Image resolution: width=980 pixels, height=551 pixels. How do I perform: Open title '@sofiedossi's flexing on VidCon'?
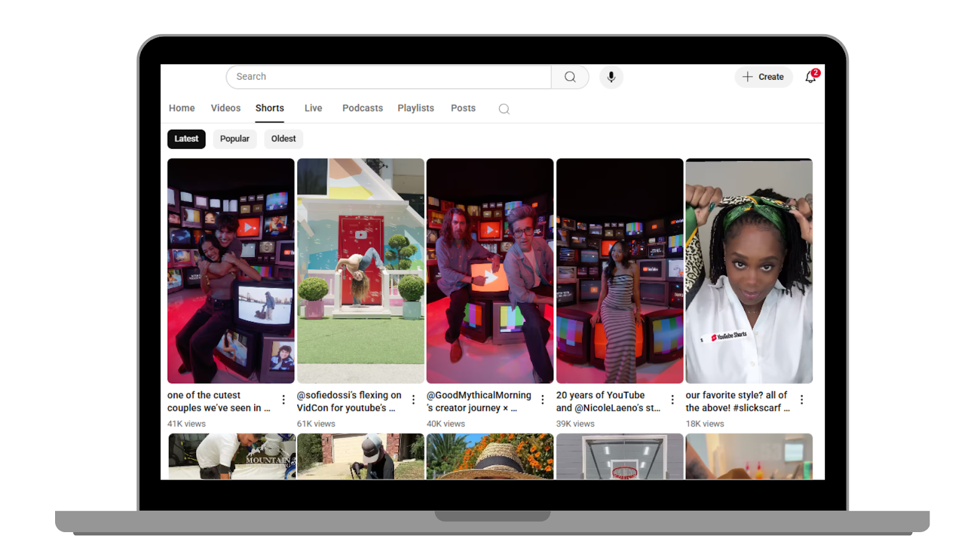[349, 402]
